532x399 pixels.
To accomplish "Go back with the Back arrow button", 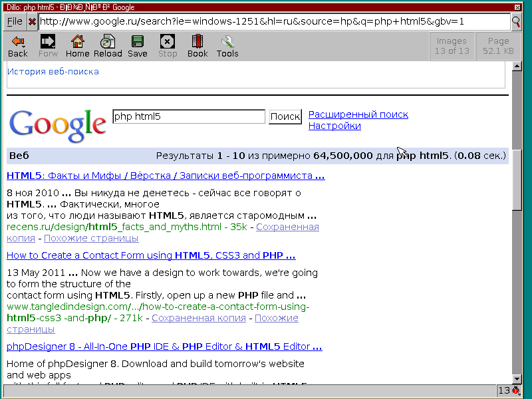I will tap(18, 46).
